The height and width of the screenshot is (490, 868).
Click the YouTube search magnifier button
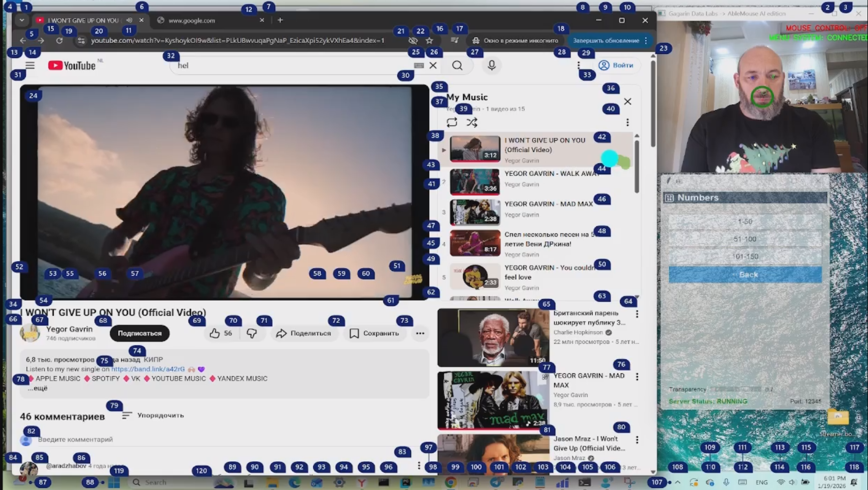[457, 66]
